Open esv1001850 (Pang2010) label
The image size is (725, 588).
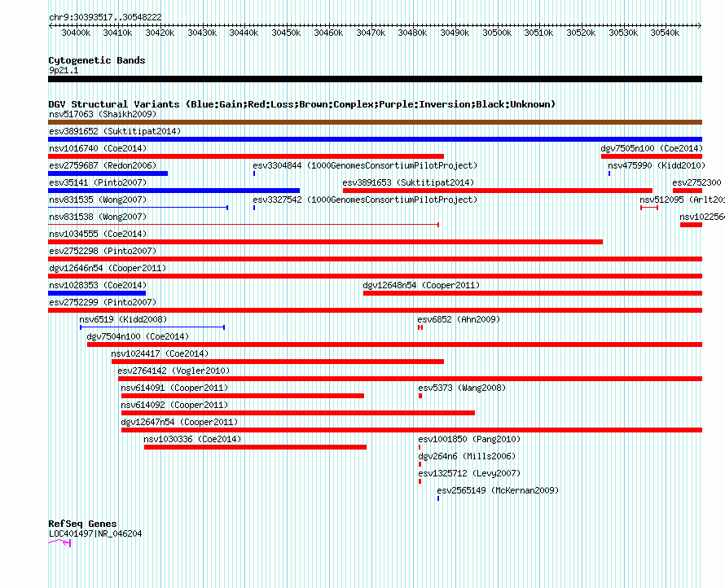point(469,439)
